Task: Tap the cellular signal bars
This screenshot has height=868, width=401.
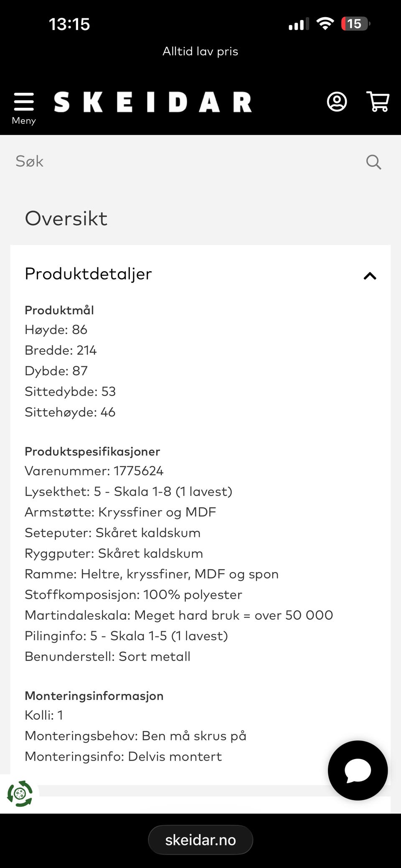Action: pyautogui.click(x=299, y=24)
